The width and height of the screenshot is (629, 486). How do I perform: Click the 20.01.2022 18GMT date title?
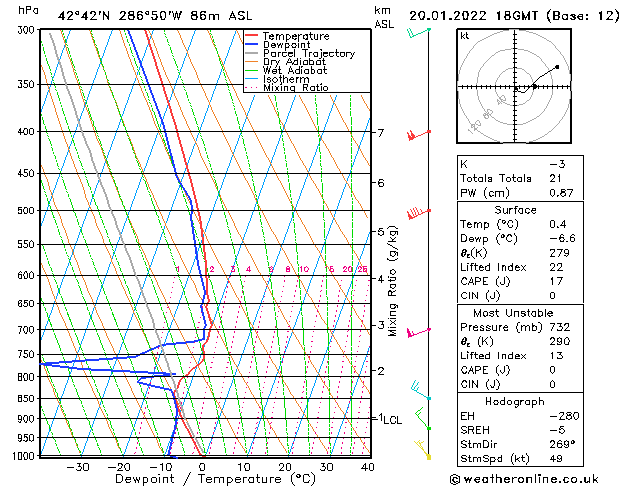coord(473,16)
